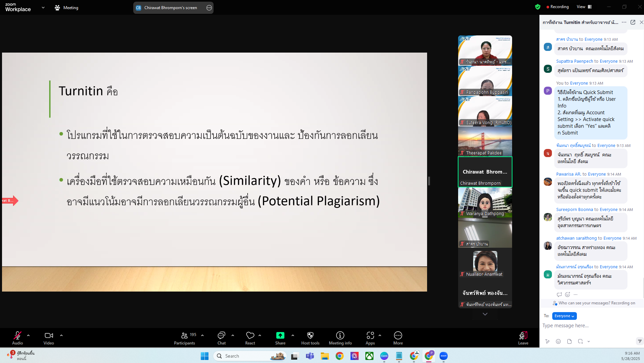
Task: Leave the meeting
Action: coord(523,338)
